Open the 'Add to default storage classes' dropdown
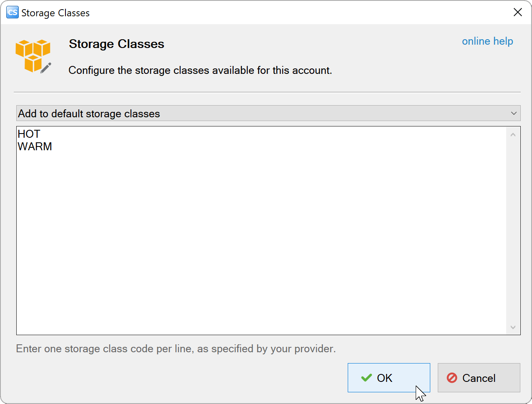 click(x=269, y=113)
